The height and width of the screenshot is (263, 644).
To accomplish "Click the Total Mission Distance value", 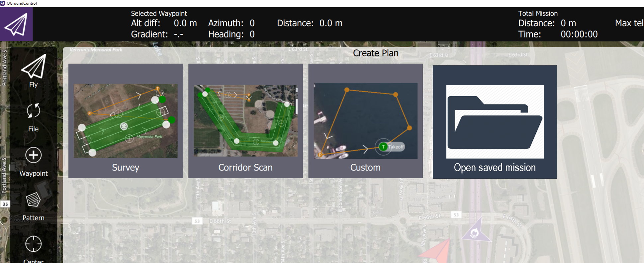I will coord(568,23).
